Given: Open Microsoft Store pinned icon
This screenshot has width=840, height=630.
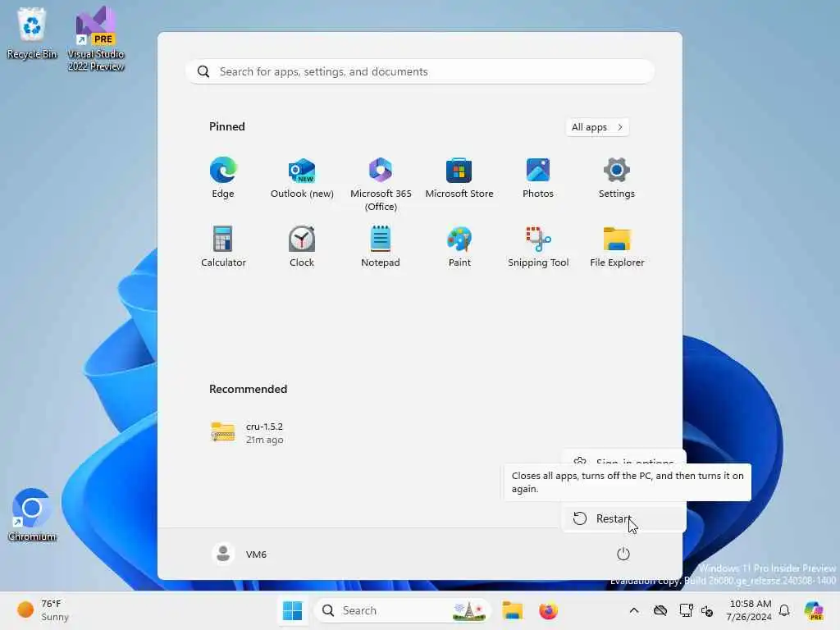Looking at the screenshot, I should [459, 178].
